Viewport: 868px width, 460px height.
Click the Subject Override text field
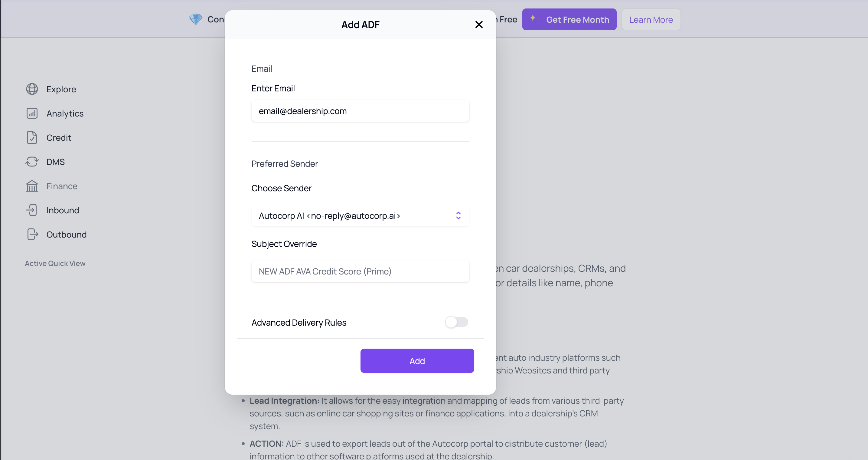[x=360, y=271]
